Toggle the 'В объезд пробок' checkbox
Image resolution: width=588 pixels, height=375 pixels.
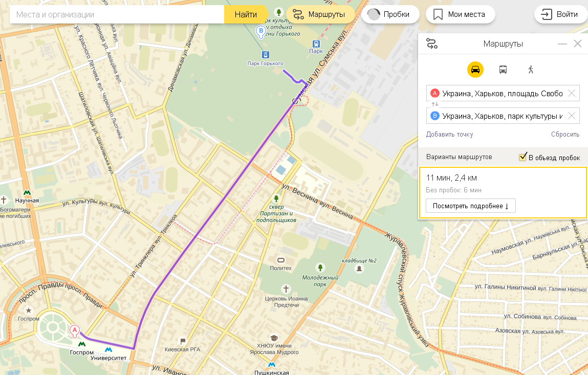coord(522,157)
